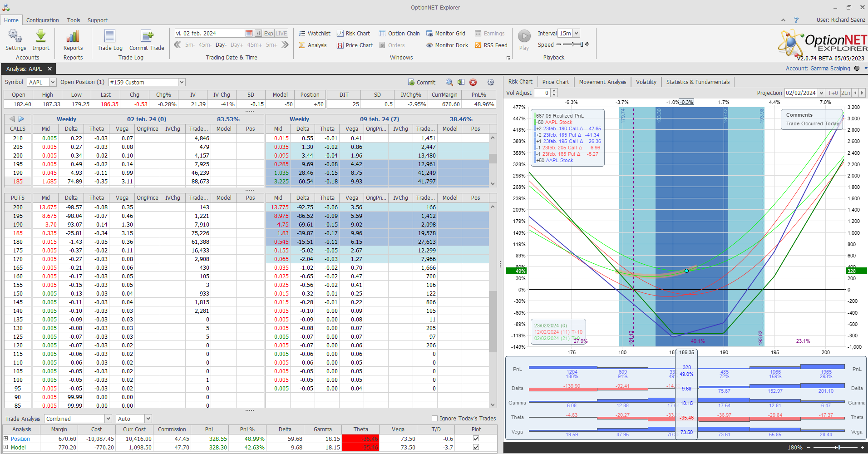The height and width of the screenshot is (454, 868).
Task: Open the Support ribbon tab
Action: [x=98, y=20]
